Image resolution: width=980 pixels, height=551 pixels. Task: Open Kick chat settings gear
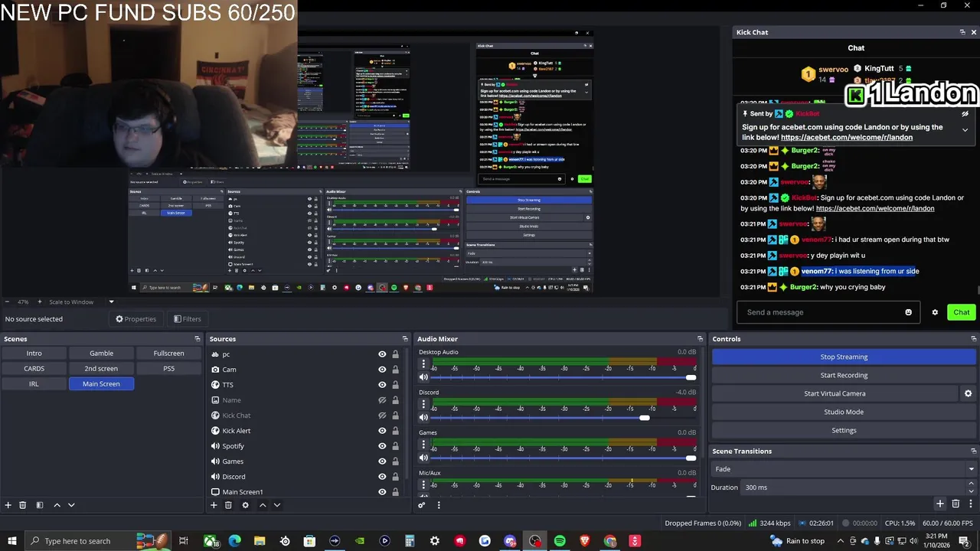(935, 312)
